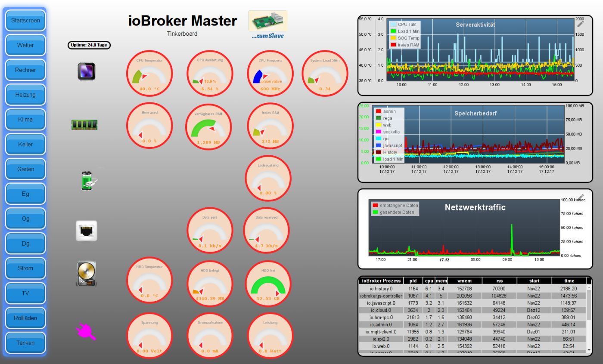
Task: Open the Raspberry Pi slave board image
Action: pyautogui.click(x=268, y=20)
